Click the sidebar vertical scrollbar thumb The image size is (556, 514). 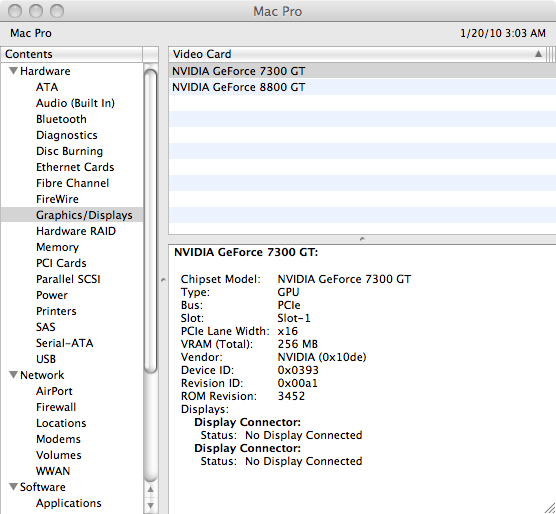[151, 222]
